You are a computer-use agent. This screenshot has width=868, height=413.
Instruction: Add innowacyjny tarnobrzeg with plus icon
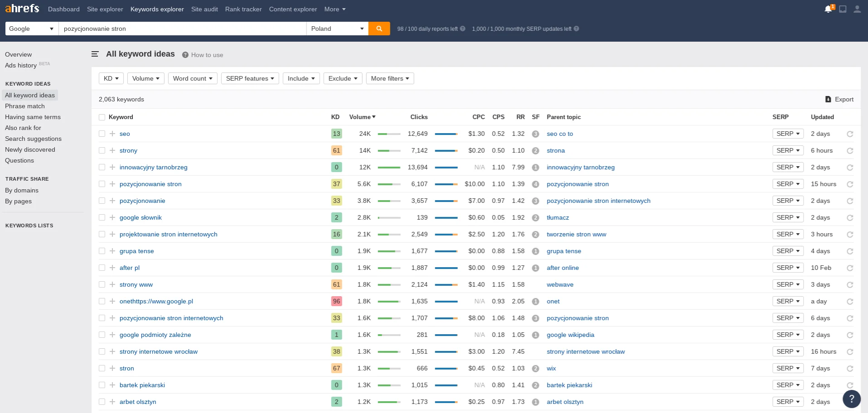[112, 167]
